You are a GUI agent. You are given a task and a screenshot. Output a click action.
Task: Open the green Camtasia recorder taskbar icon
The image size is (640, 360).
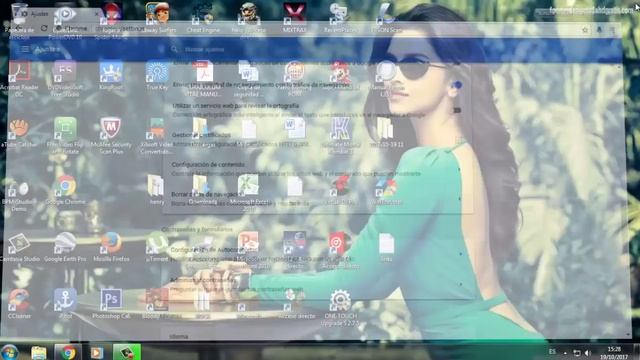click(x=127, y=352)
